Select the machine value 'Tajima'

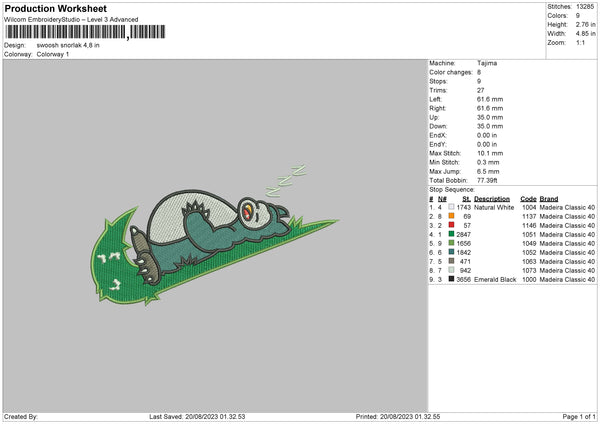487,63
